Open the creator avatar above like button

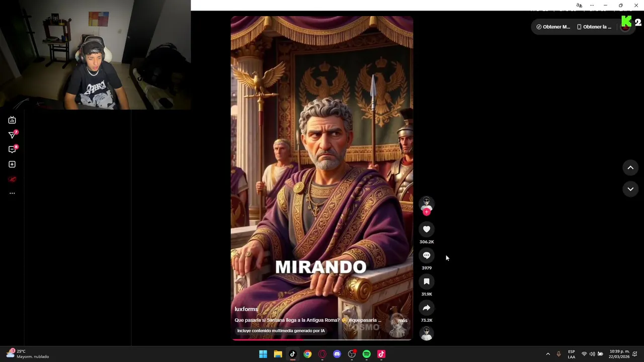click(x=427, y=203)
